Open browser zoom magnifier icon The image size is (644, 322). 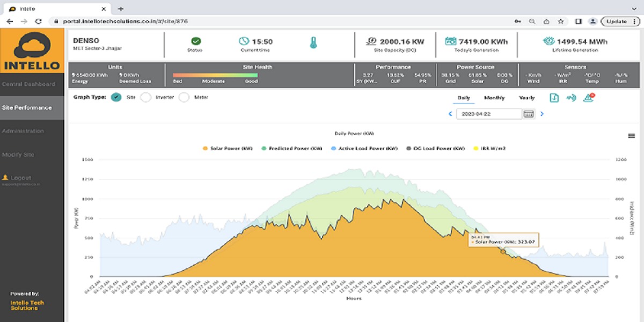[x=532, y=21]
